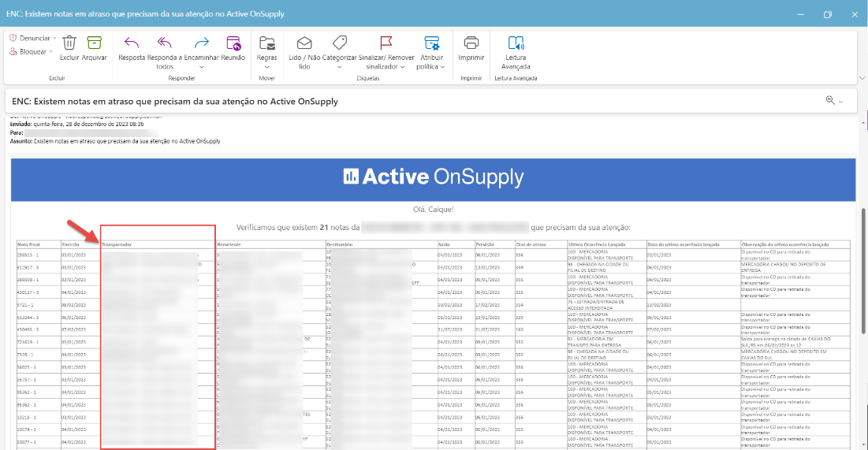Click the Transportador column header

117,245
